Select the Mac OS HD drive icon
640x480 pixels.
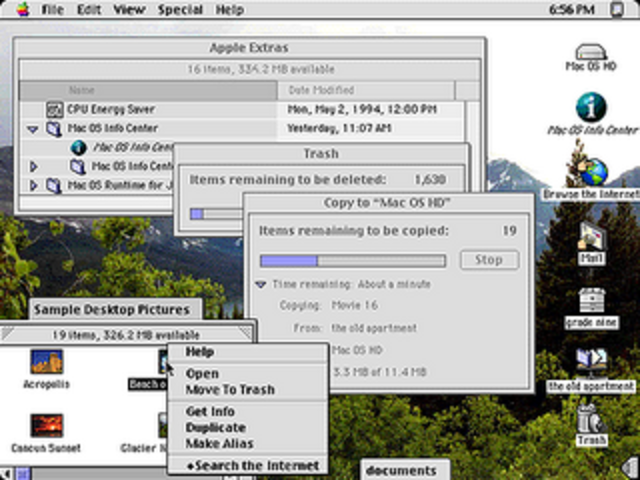591,53
